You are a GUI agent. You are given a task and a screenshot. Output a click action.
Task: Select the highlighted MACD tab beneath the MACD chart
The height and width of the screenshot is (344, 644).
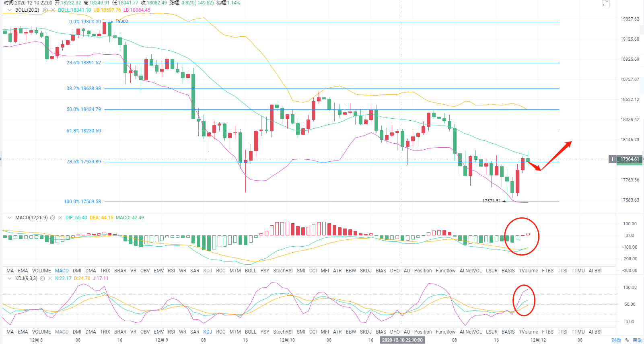tap(62, 271)
